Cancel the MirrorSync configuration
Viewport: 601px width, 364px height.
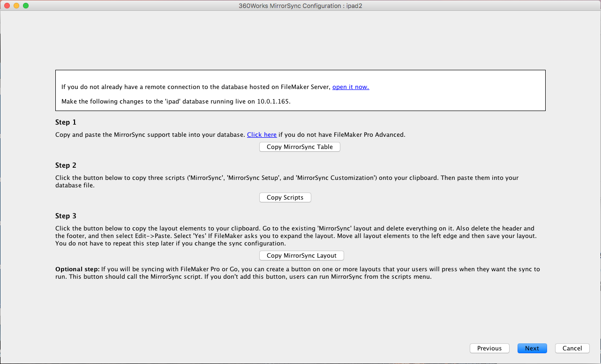click(x=572, y=348)
